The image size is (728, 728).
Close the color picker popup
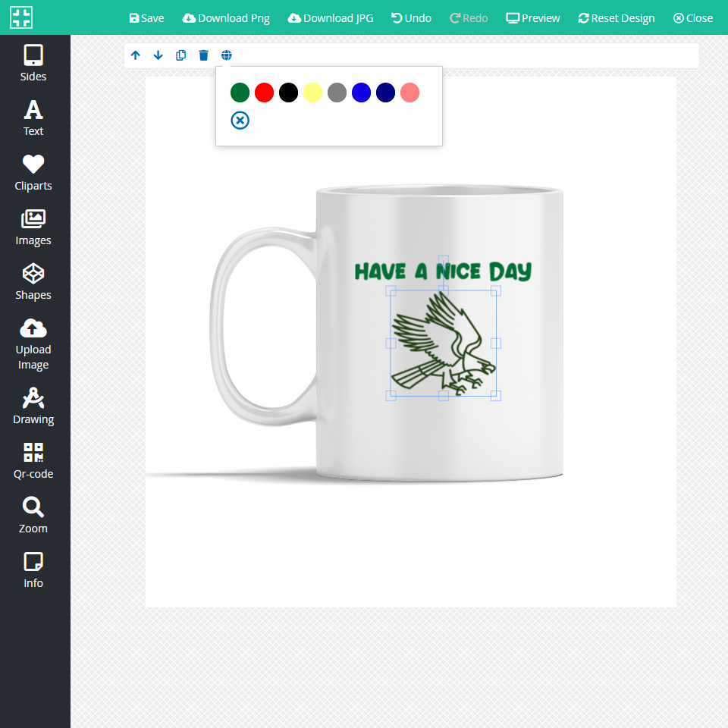point(240,121)
